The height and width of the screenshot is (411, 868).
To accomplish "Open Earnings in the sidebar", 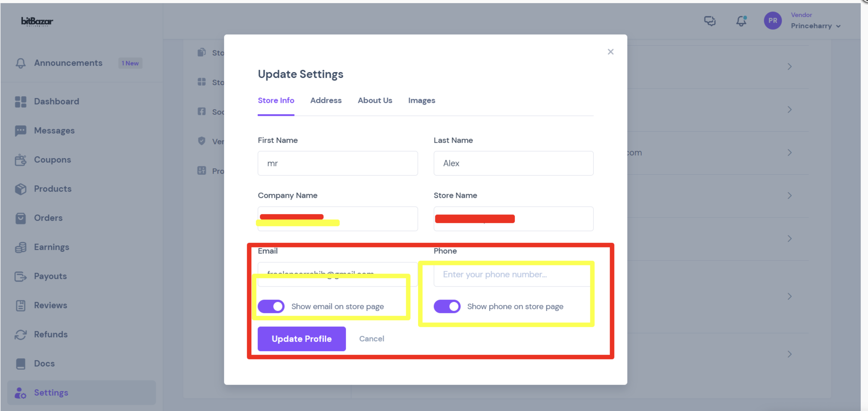I will pyautogui.click(x=51, y=247).
